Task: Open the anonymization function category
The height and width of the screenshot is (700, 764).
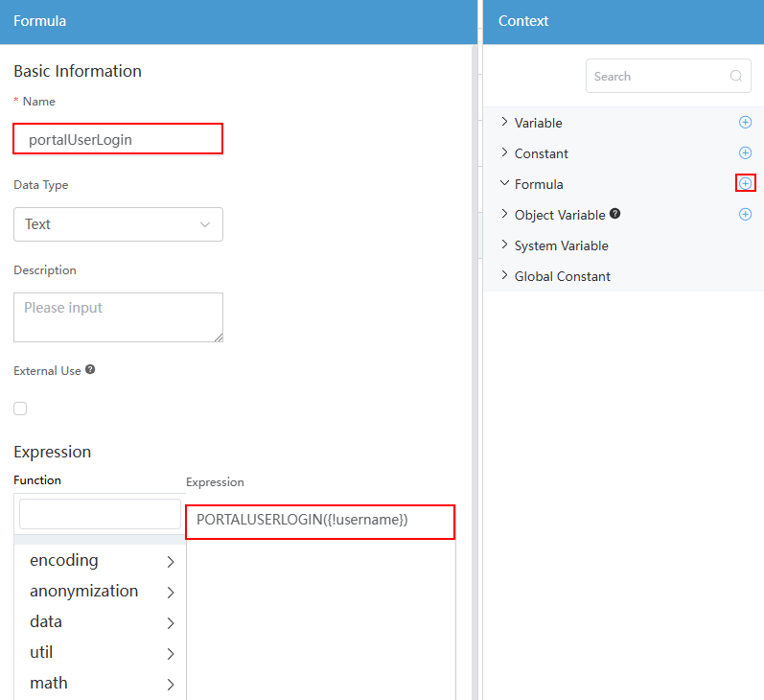Action: click(101, 592)
